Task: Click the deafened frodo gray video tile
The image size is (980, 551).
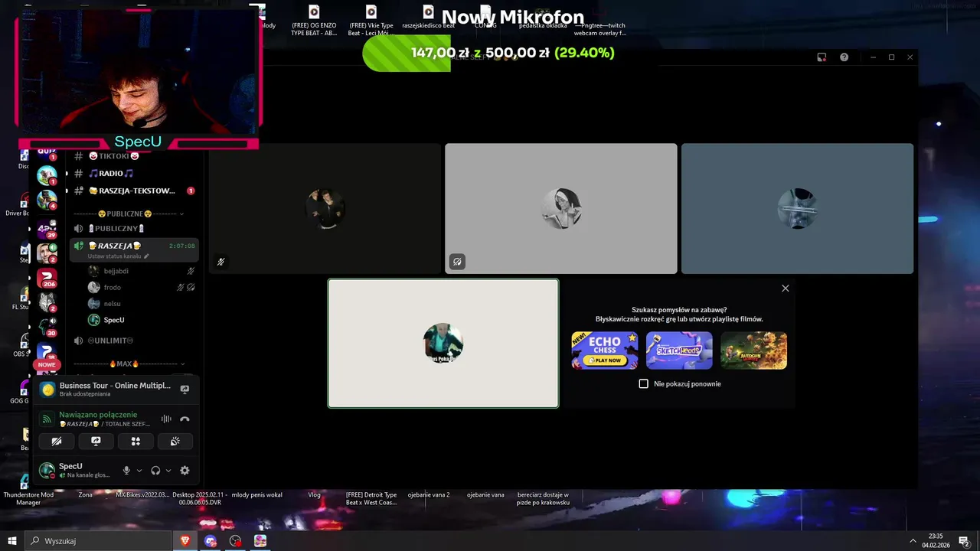Action: coord(561,208)
